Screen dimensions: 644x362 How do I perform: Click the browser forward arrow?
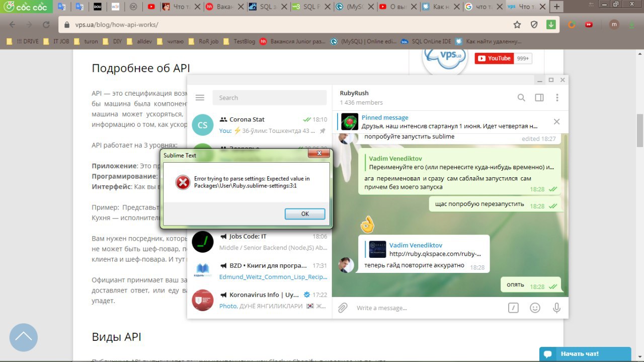point(29,25)
